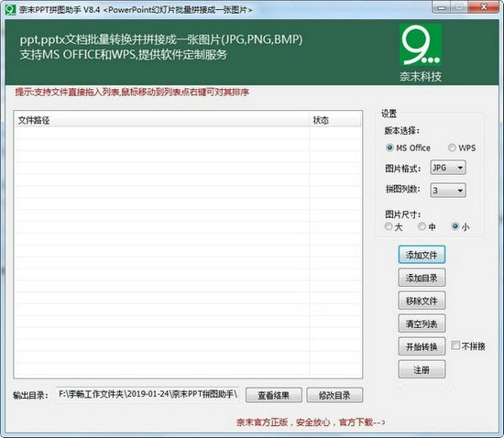Image resolution: width=504 pixels, height=438 pixels.
Task: Click the 输出目录 path field
Action: [148, 394]
